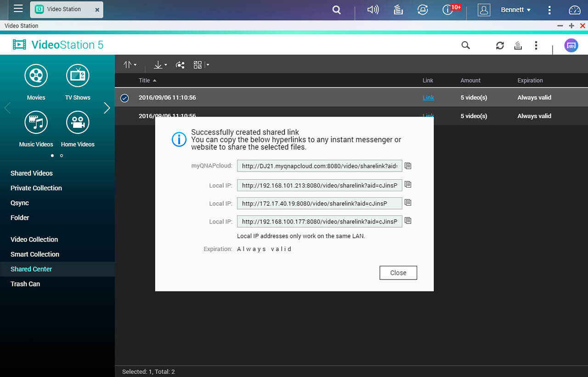Open the volume control speaker icon
This screenshot has width=588, height=377.
coord(373,10)
